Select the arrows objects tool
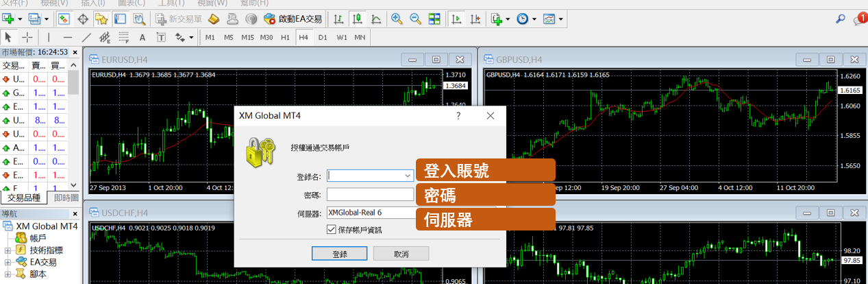 [x=180, y=37]
